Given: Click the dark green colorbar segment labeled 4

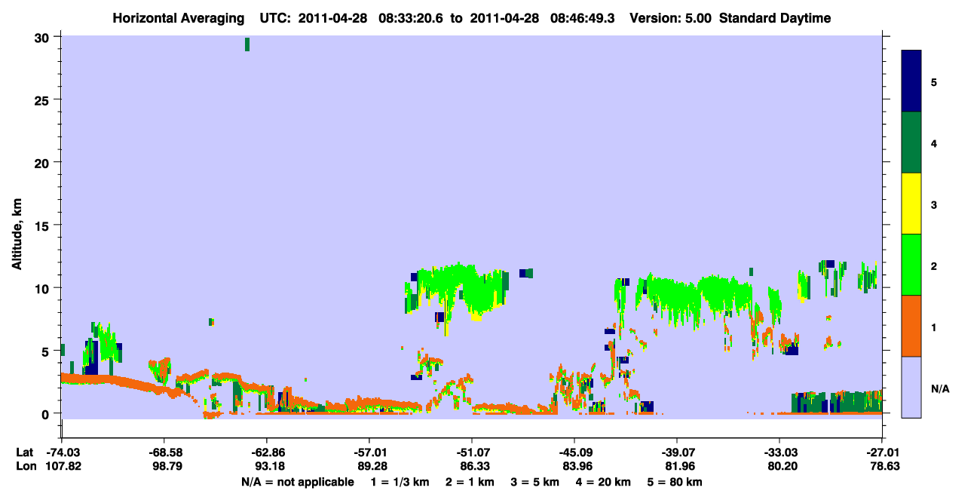Looking at the screenshot, I should (911, 143).
